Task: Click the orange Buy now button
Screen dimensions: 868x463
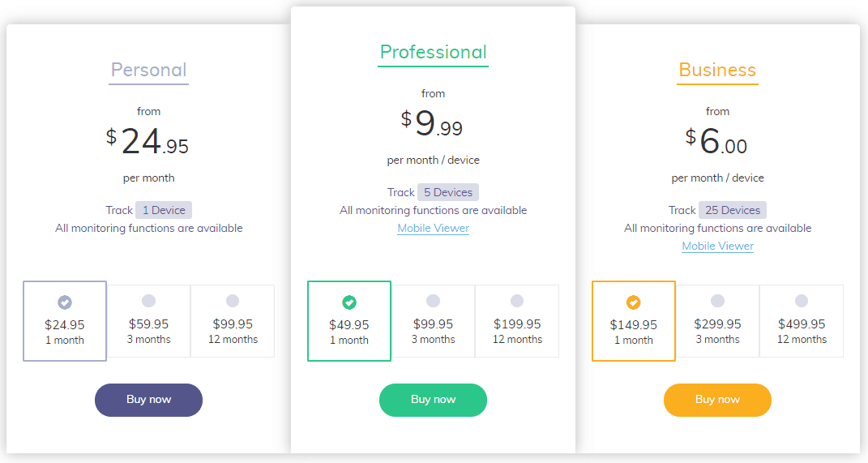Action: click(717, 400)
